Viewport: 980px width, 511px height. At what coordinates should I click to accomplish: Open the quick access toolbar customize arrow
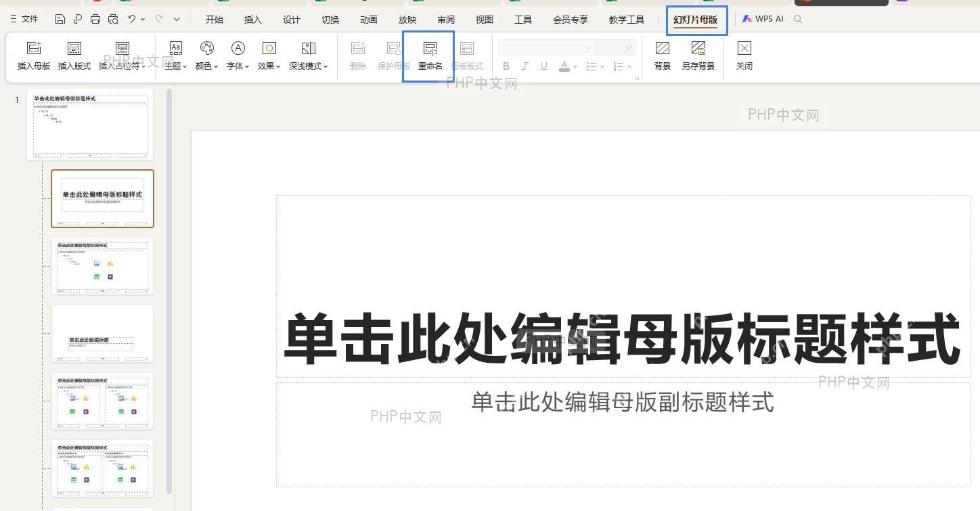click(177, 19)
